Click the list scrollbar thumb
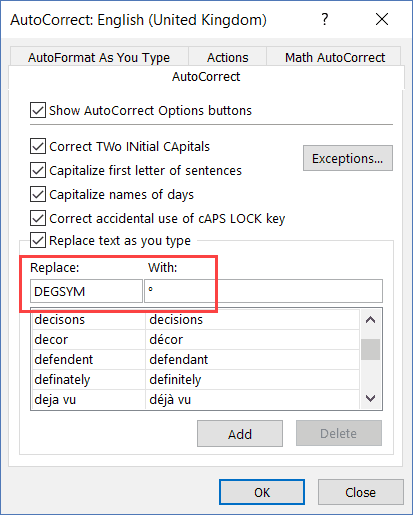The height and width of the screenshot is (515, 413). click(x=371, y=349)
